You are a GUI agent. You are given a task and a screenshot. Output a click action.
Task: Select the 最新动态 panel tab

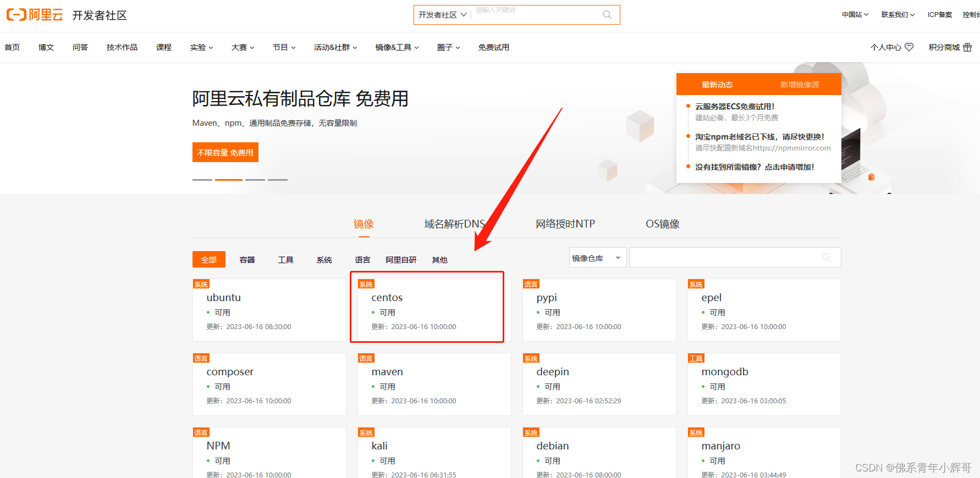(x=717, y=85)
